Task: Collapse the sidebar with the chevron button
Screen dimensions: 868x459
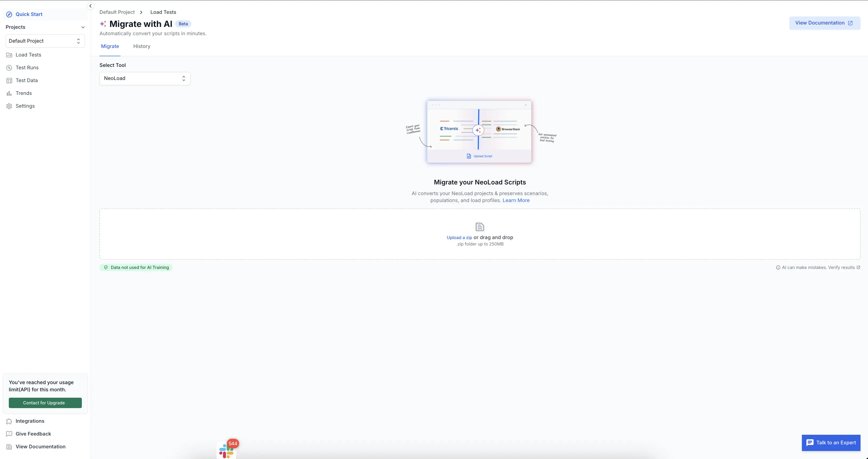Action: [90, 6]
